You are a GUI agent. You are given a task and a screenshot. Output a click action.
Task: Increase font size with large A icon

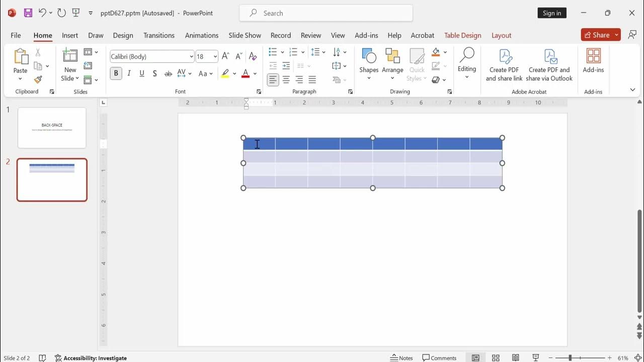(225, 57)
